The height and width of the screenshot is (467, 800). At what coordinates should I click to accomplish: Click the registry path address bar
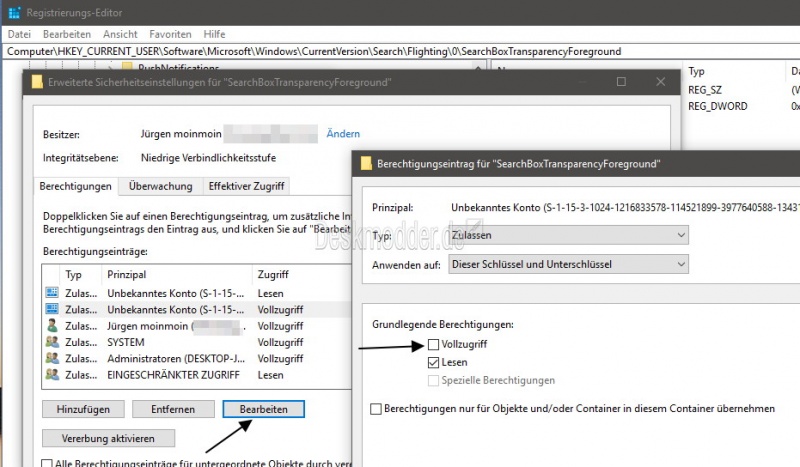pyautogui.click(x=400, y=52)
